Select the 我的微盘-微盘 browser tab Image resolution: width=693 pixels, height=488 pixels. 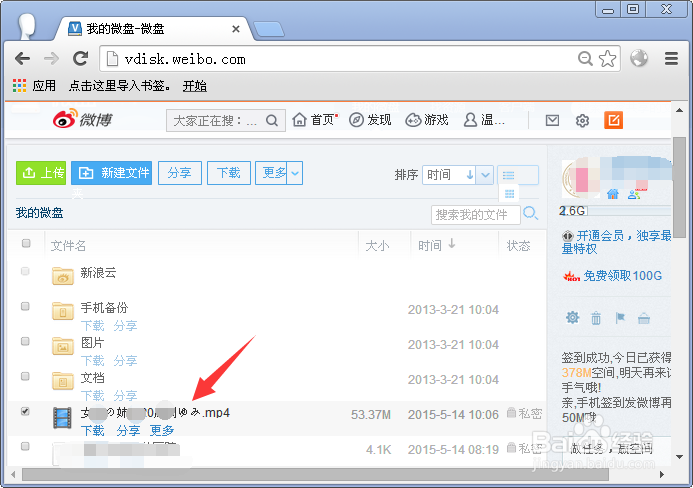click(152, 29)
